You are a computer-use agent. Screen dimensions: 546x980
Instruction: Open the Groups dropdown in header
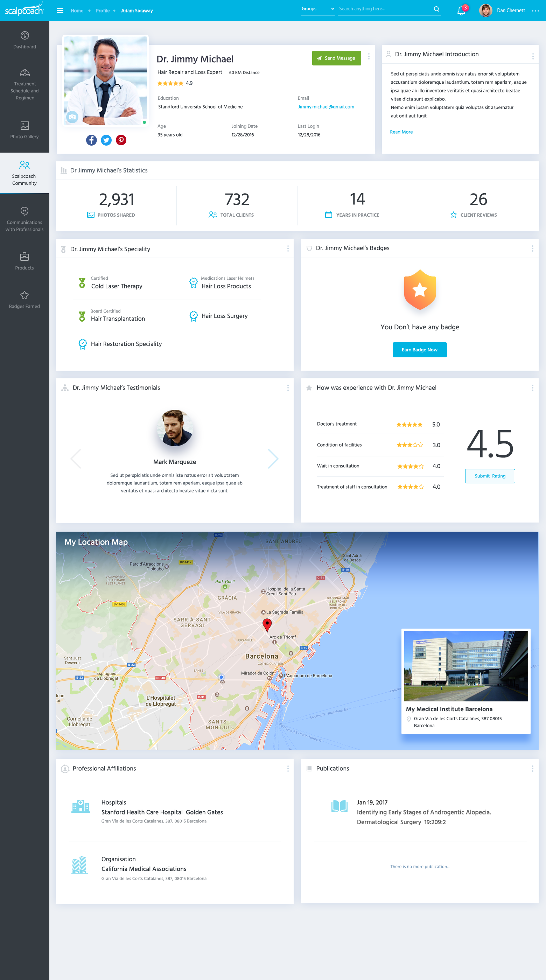(318, 9)
